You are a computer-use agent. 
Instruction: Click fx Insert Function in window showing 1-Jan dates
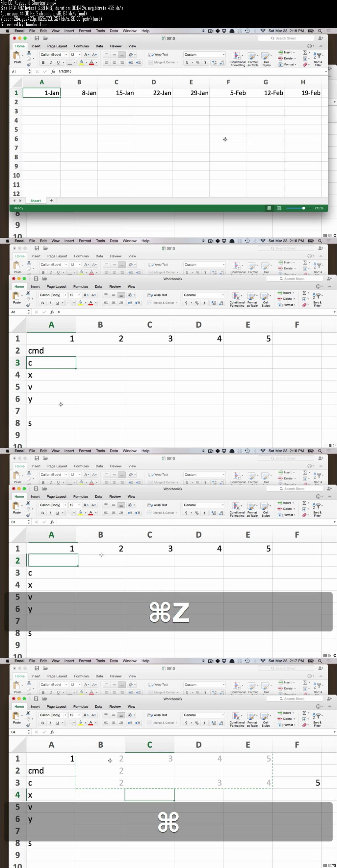[x=53, y=71]
